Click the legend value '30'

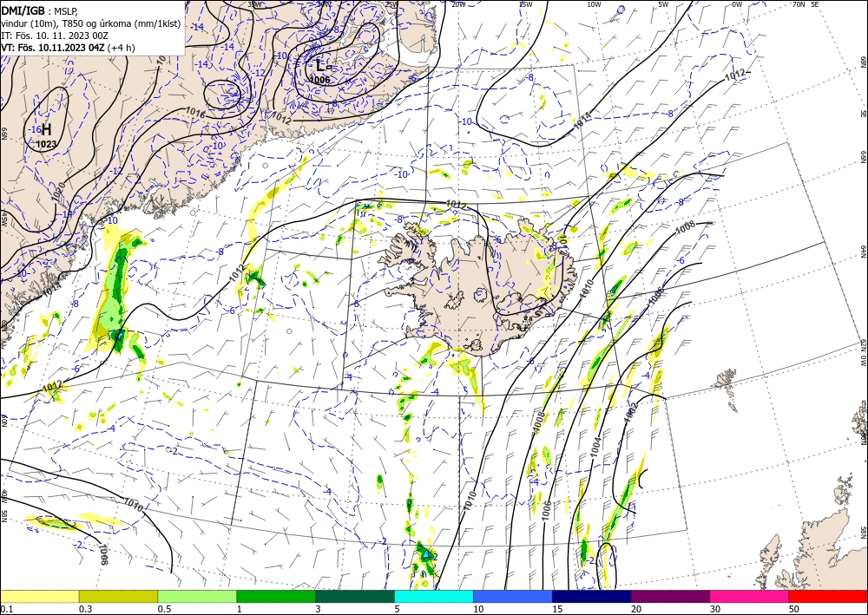(x=714, y=609)
